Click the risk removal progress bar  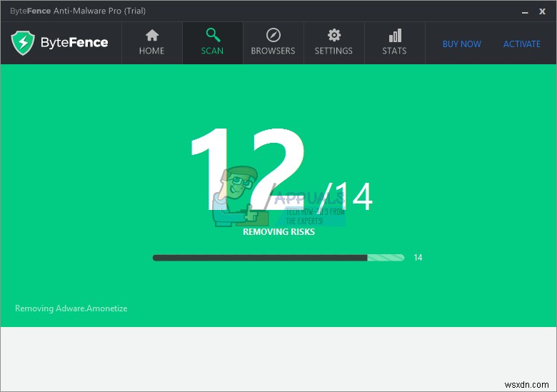click(278, 258)
